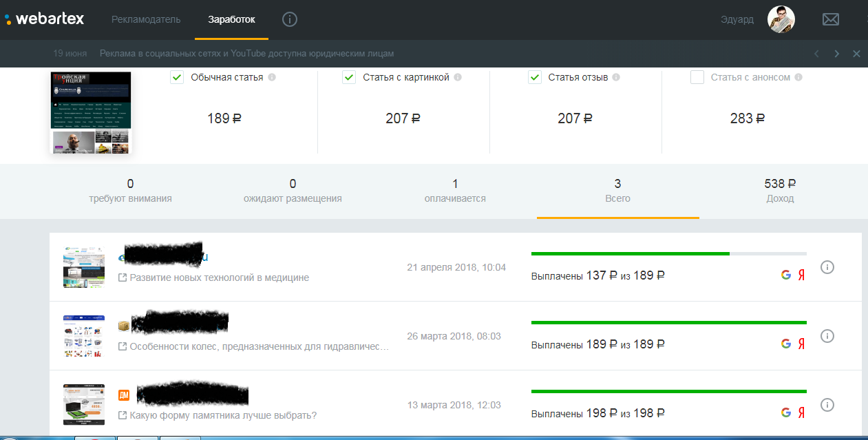The width and height of the screenshot is (868, 440).
Task: Click Yandex icon in the памятника row
Action: click(801, 413)
